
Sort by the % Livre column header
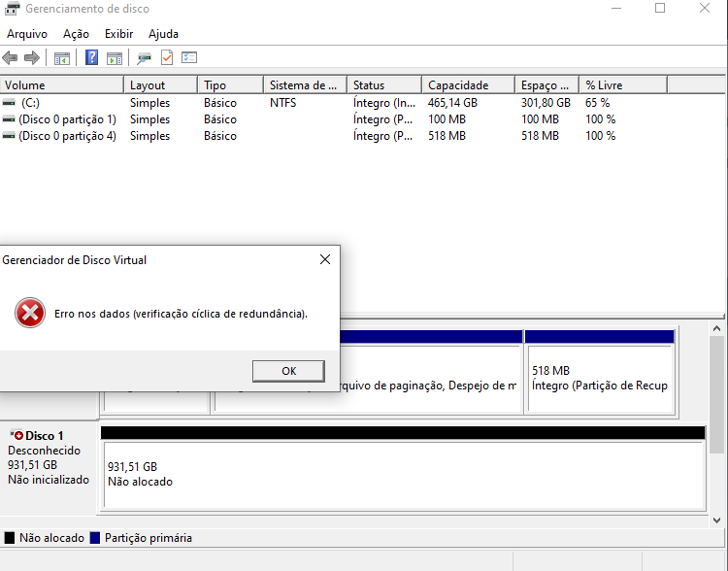[623, 85]
